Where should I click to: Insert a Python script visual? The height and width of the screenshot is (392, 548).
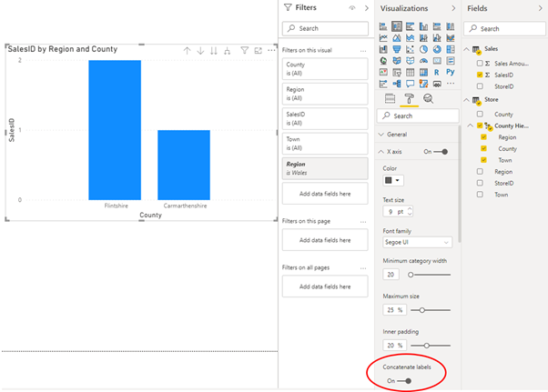(451, 72)
